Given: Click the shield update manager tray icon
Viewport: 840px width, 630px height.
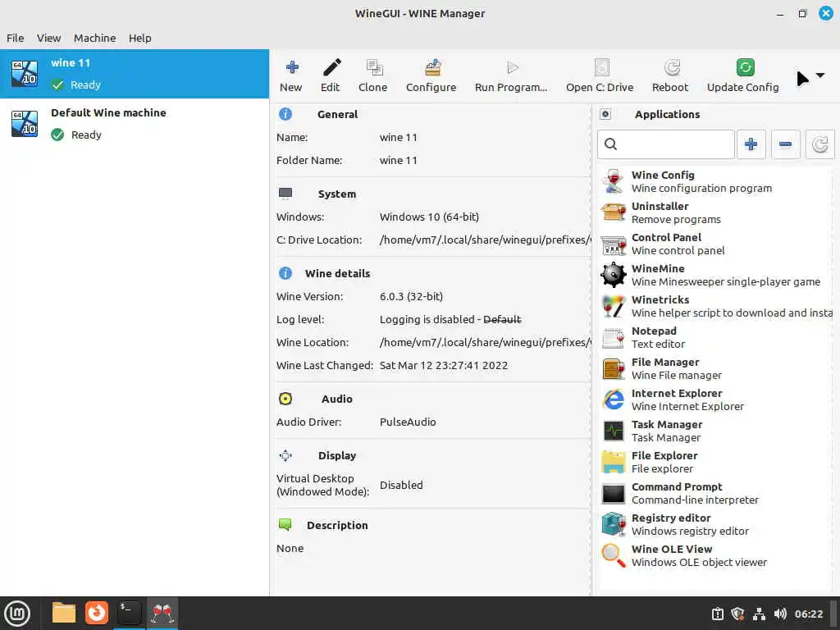Looking at the screenshot, I should click(737, 614).
